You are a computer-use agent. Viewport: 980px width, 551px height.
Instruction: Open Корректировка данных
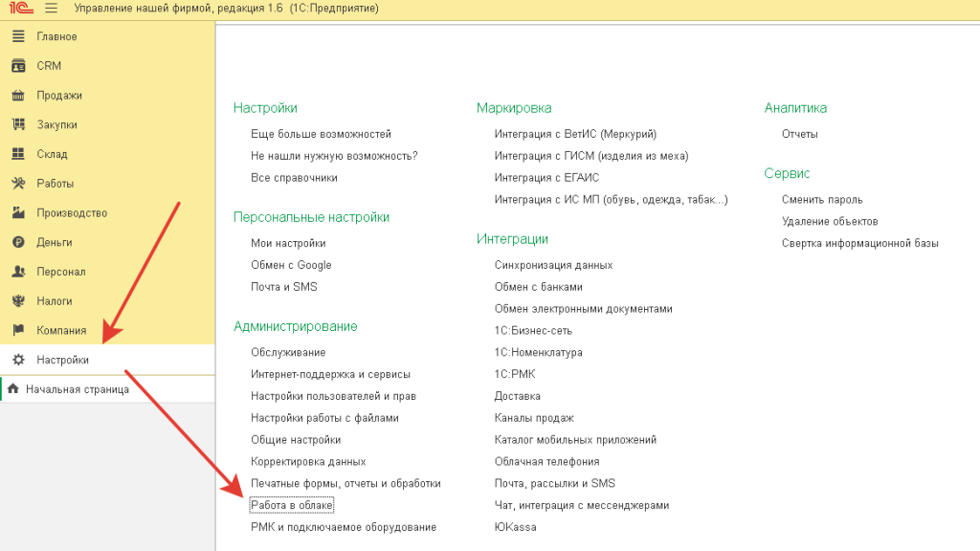[308, 462]
